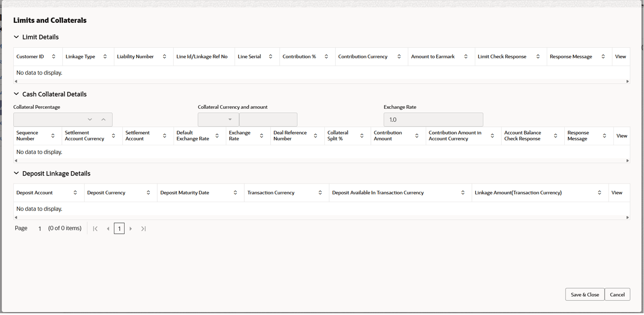Collapse the Limit Details section
Screen dimensions: 644x315
coord(16,37)
